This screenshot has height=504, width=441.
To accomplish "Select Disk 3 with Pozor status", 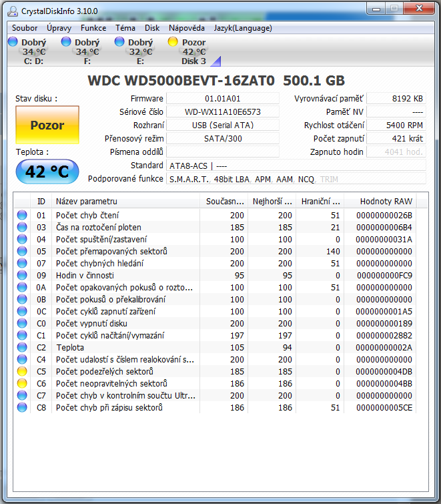I will (x=188, y=51).
